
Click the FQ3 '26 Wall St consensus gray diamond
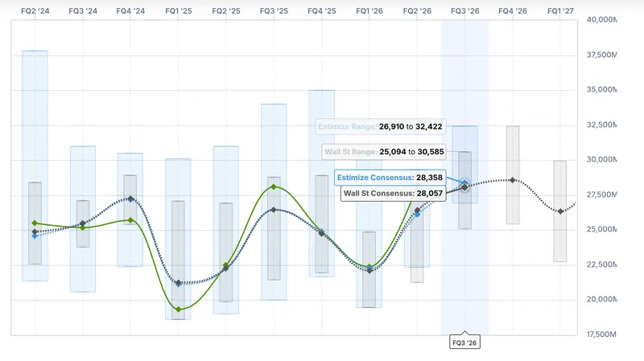coord(464,187)
